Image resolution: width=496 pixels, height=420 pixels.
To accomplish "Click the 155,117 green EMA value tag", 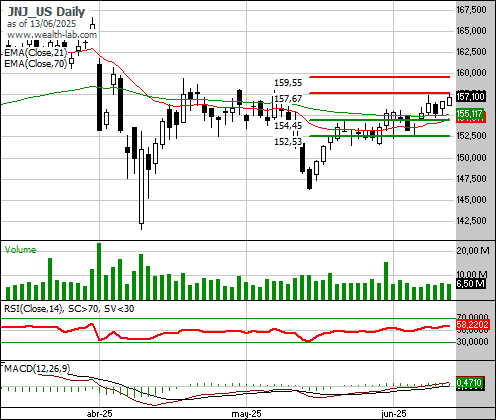I will (470, 114).
